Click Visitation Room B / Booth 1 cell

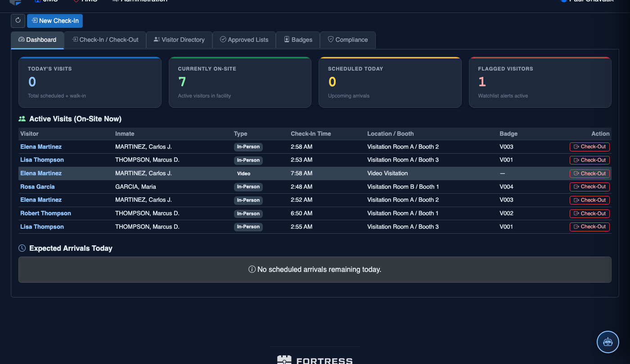pos(403,186)
